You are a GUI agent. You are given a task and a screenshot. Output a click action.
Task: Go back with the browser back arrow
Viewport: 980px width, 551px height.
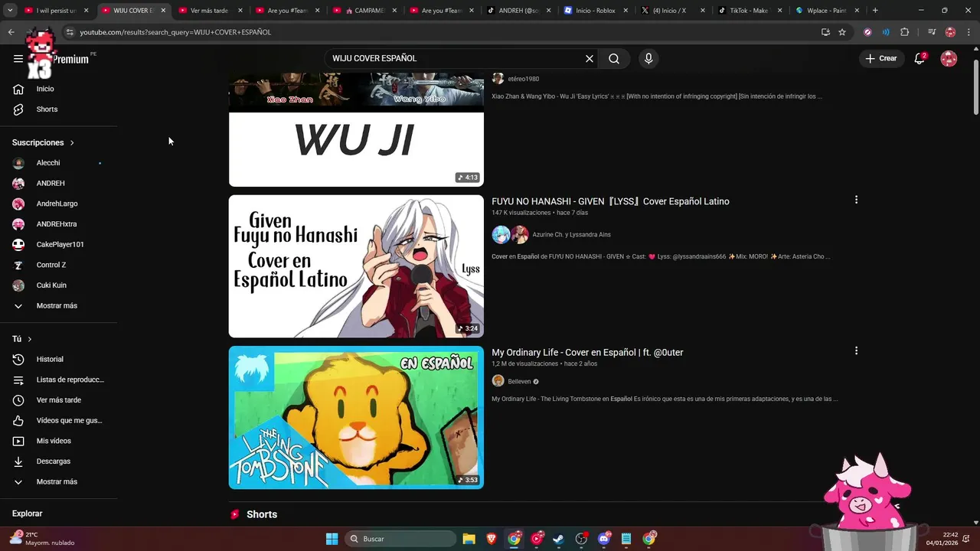tap(11, 32)
